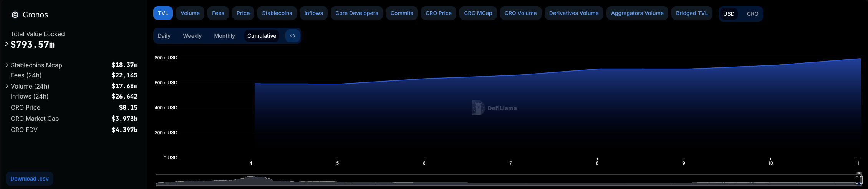Viewport: 868px width, 189px height.
Task: Click the $17.68m volume value
Action: point(124,86)
